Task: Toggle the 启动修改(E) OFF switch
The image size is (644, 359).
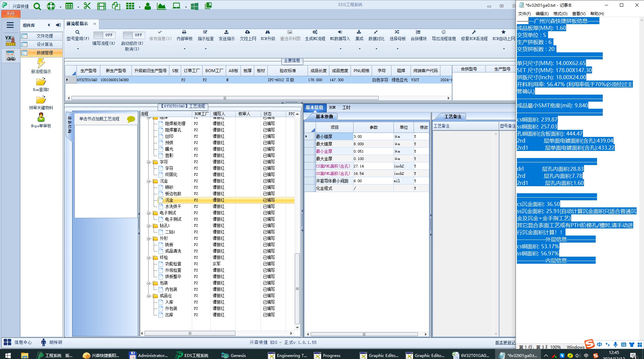Action: coord(134,35)
